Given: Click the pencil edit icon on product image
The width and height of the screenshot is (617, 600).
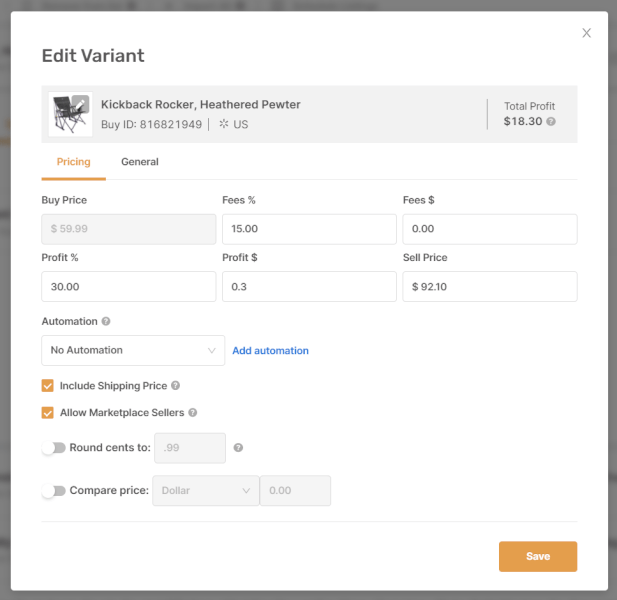Looking at the screenshot, I should click(80, 104).
